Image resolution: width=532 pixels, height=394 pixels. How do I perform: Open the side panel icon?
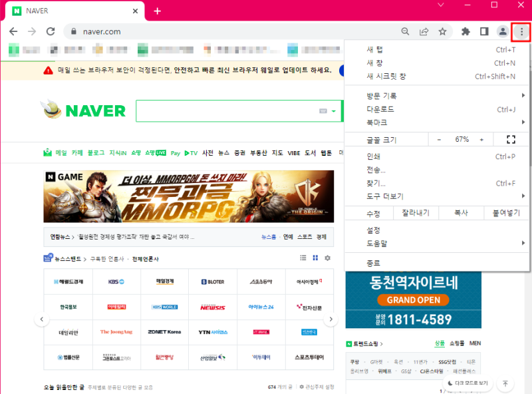[484, 31]
